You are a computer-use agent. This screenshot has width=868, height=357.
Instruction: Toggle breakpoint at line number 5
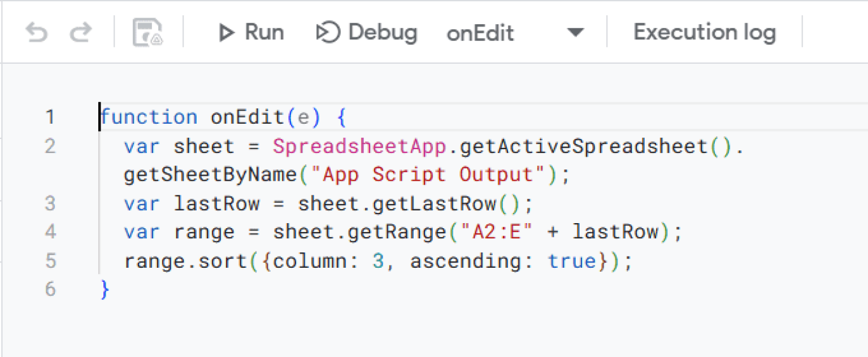tap(51, 261)
